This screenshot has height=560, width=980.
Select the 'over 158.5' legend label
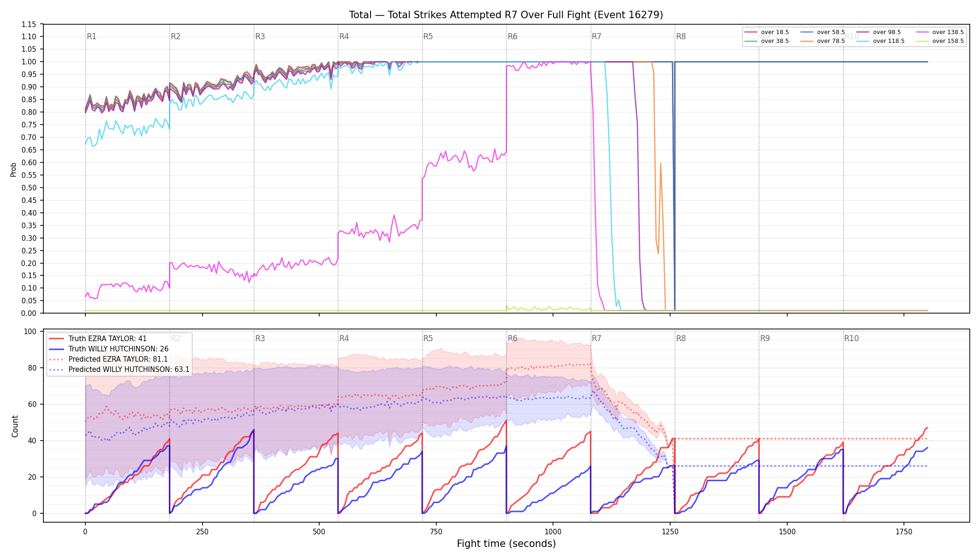948,41
